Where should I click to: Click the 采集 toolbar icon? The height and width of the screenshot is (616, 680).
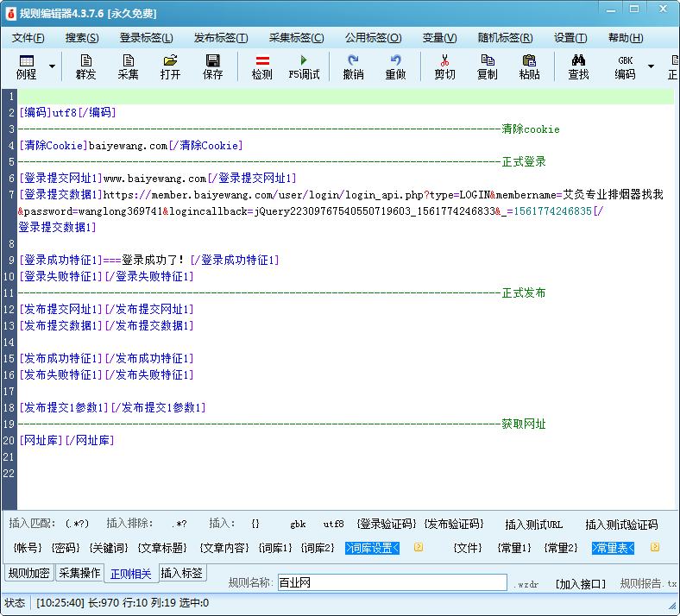click(128, 66)
